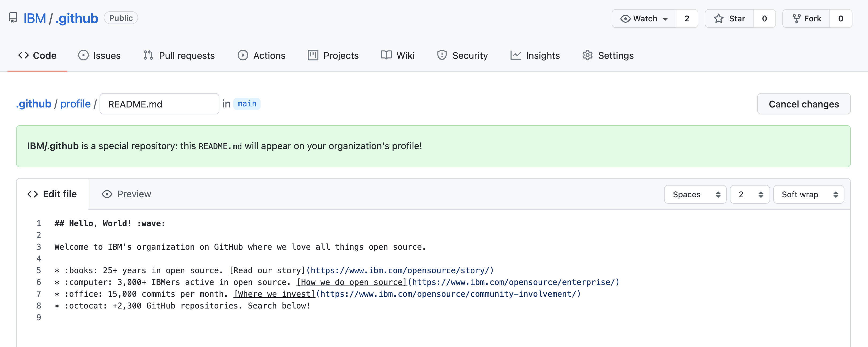
Task: Open the indent size dropdown showing 2
Action: [750, 195]
